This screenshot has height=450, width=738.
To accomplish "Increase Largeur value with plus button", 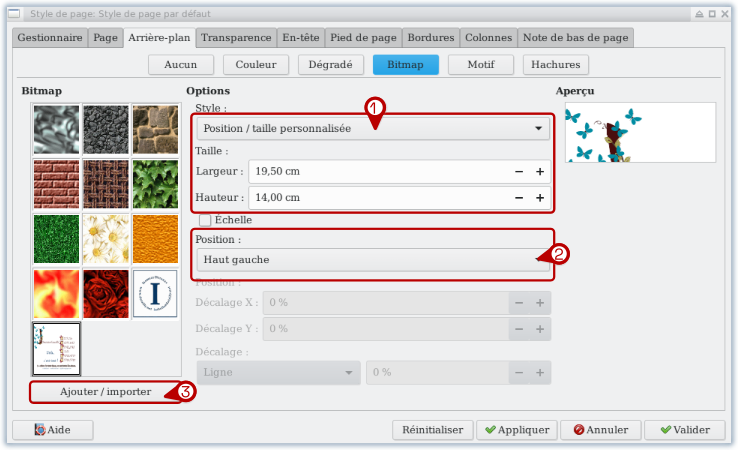I will (x=540, y=172).
